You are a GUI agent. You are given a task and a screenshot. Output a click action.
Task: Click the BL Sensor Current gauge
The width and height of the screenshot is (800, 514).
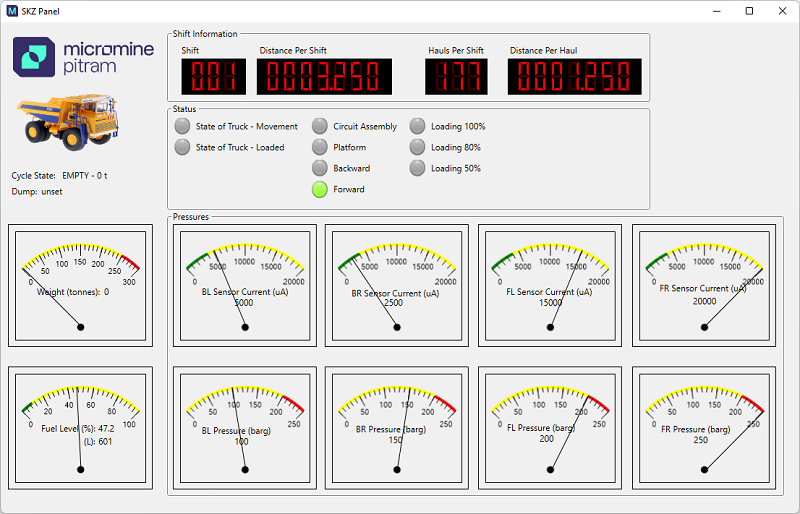(245, 286)
